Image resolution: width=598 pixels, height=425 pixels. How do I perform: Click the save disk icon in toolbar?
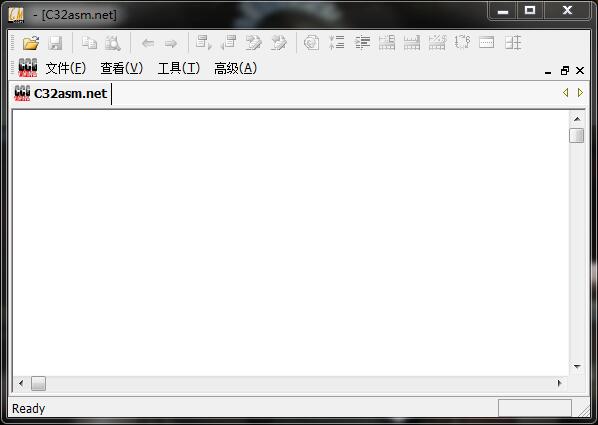pyautogui.click(x=55, y=43)
